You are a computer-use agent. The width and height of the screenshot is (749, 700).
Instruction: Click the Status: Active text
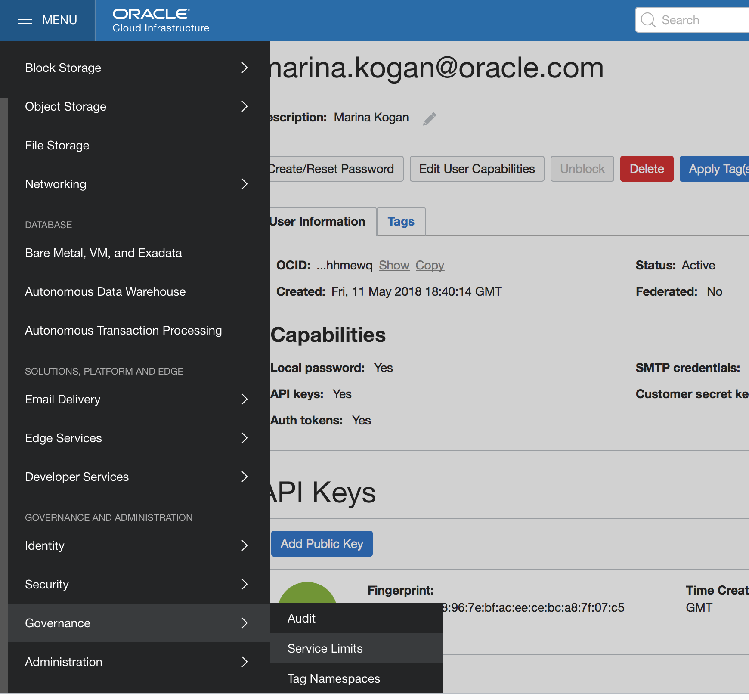point(675,265)
